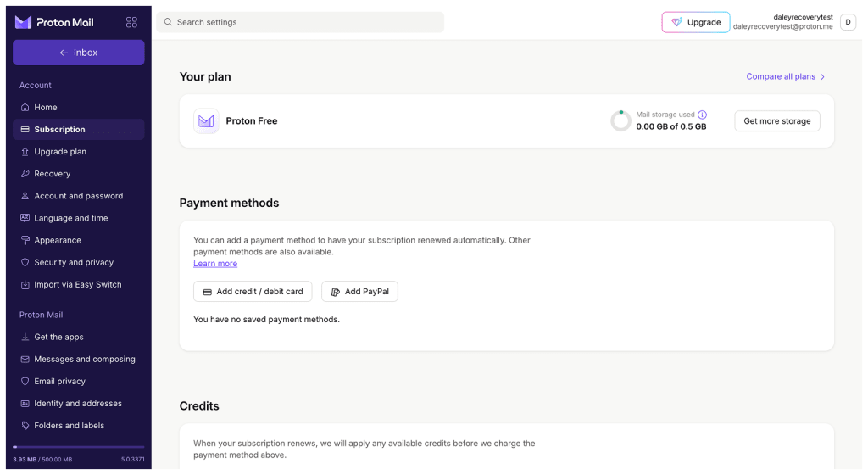The width and height of the screenshot is (868, 475).
Task: Click the Language and time icon
Action: coord(25,218)
